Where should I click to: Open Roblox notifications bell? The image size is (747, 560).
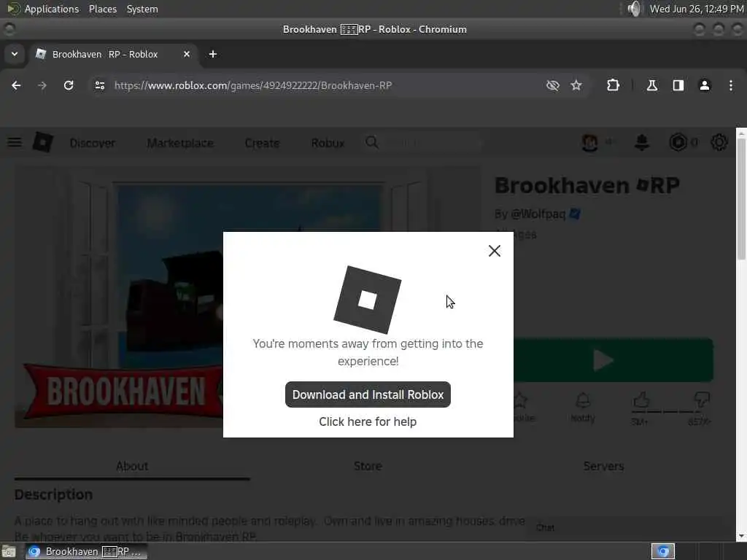coord(642,142)
